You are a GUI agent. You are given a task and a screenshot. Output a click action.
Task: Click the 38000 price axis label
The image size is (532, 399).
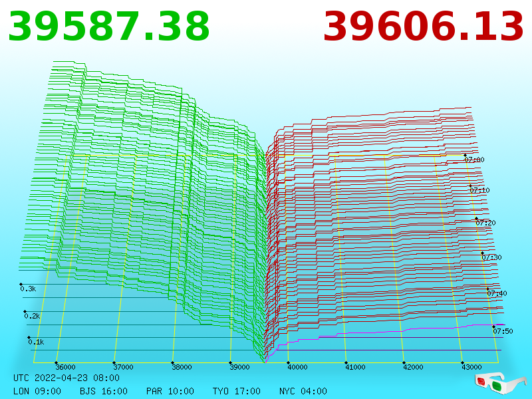[182, 367]
